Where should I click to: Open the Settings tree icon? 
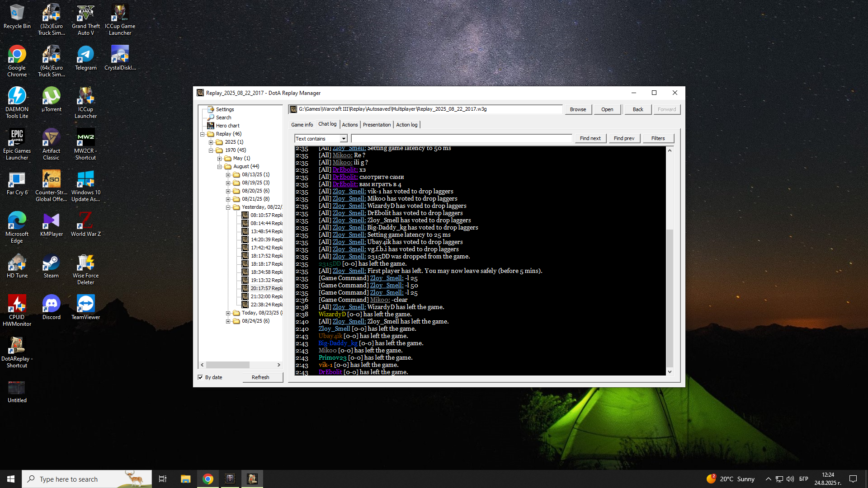pos(211,109)
